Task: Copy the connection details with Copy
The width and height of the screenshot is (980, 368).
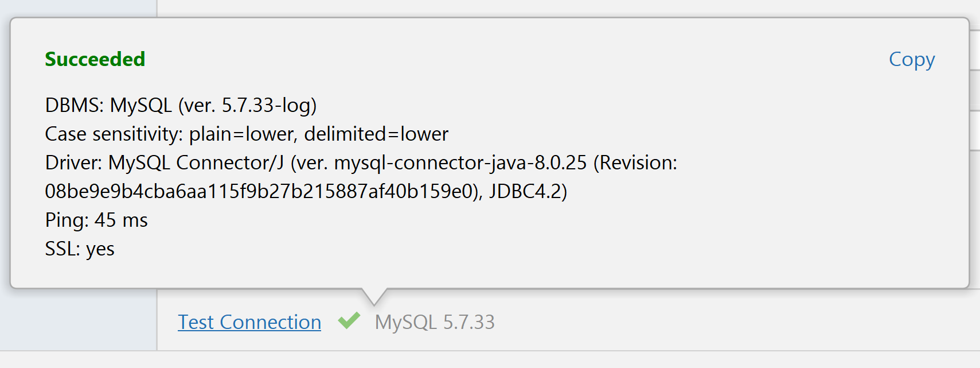Action: click(912, 59)
